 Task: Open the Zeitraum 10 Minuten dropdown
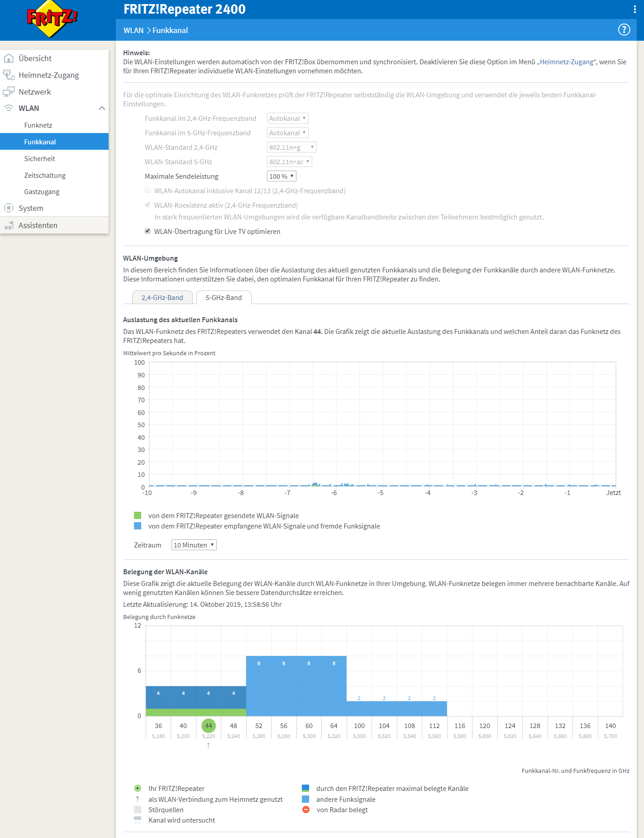coord(194,545)
